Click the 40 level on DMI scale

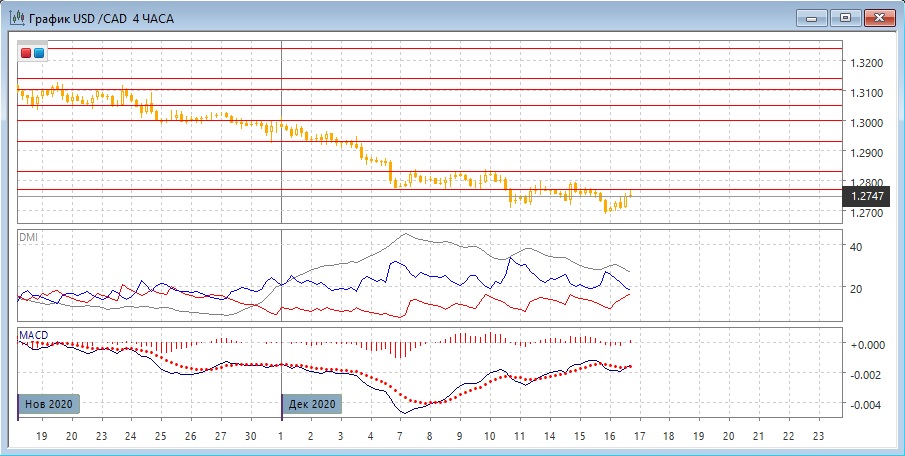pyautogui.click(x=856, y=246)
